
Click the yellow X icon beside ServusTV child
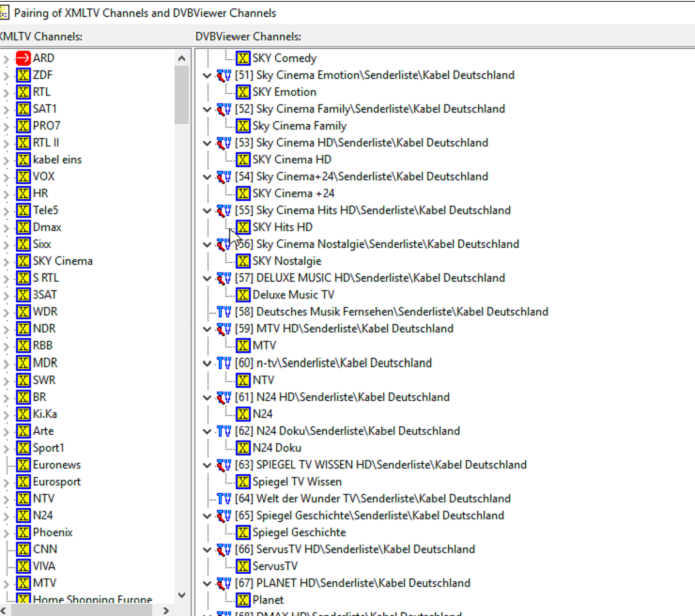tap(243, 566)
